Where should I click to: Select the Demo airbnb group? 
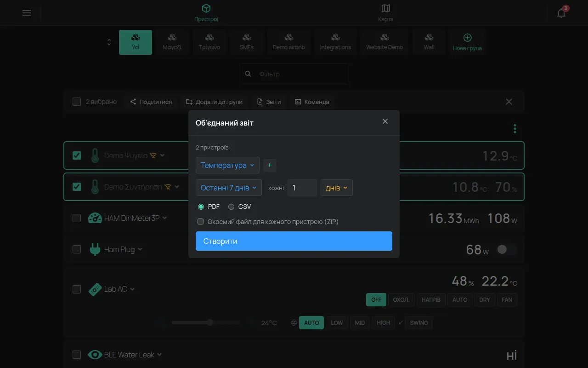(x=289, y=42)
